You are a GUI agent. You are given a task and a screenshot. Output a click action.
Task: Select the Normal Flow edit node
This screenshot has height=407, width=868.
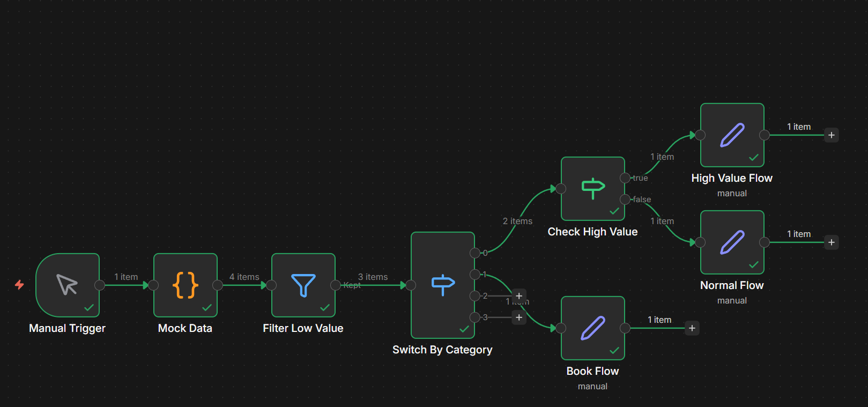(732, 242)
